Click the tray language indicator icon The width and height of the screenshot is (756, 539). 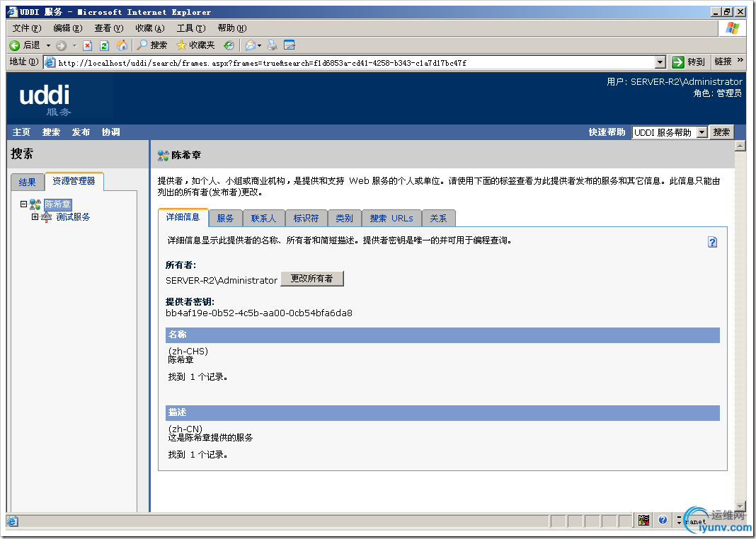643,520
